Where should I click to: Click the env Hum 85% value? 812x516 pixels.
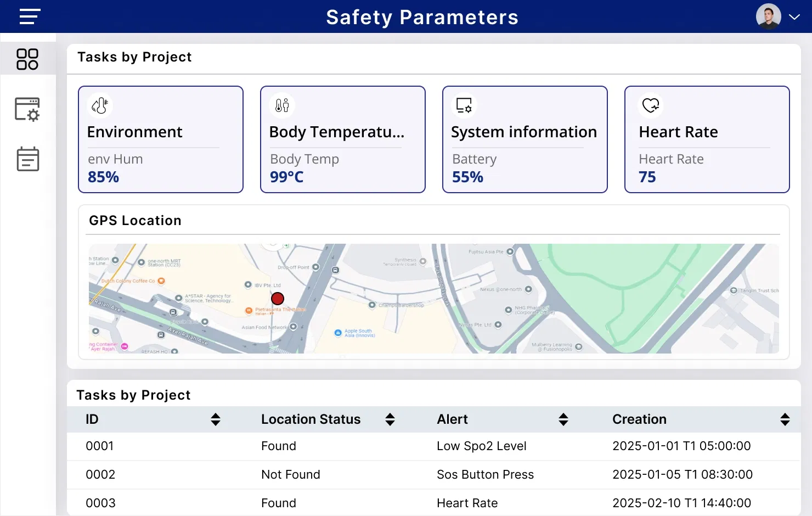click(103, 177)
